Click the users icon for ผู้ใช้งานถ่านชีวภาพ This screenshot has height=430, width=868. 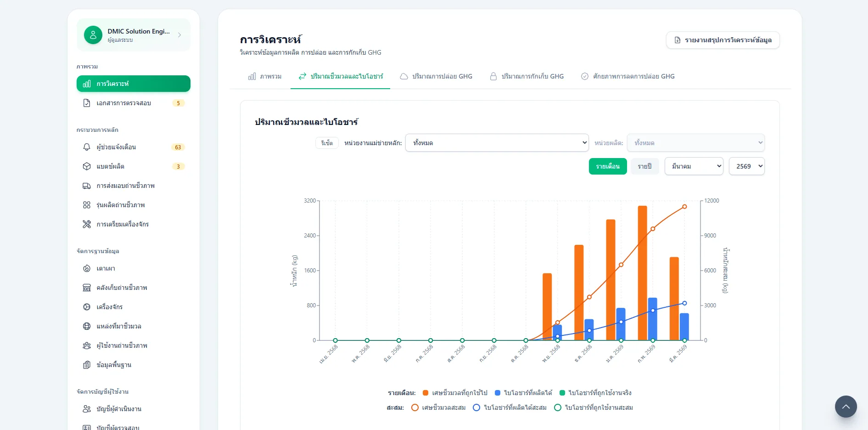coord(87,345)
